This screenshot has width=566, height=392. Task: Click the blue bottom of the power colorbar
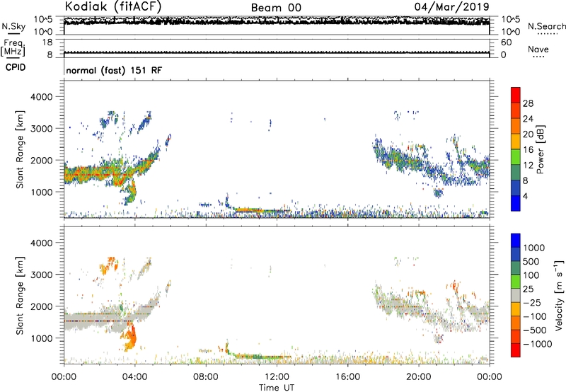(x=516, y=203)
